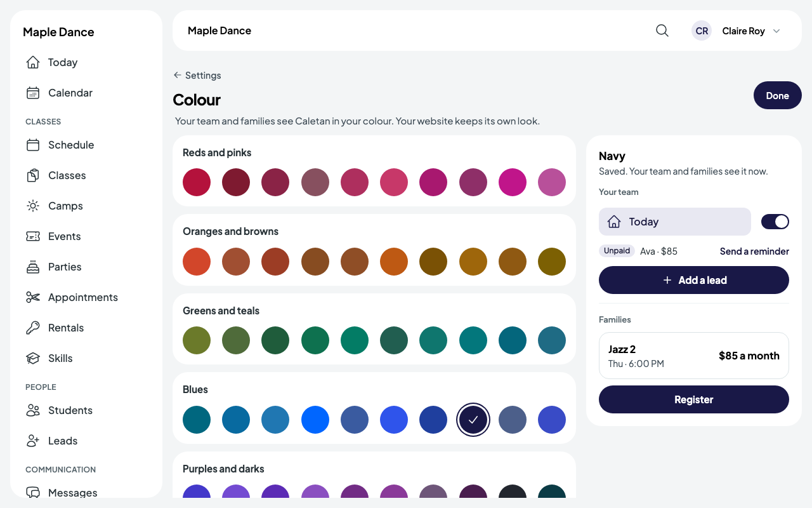This screenshot has width=812, height=508.
Task: Click the CR avatar badge
Action: tap(702, 30)
